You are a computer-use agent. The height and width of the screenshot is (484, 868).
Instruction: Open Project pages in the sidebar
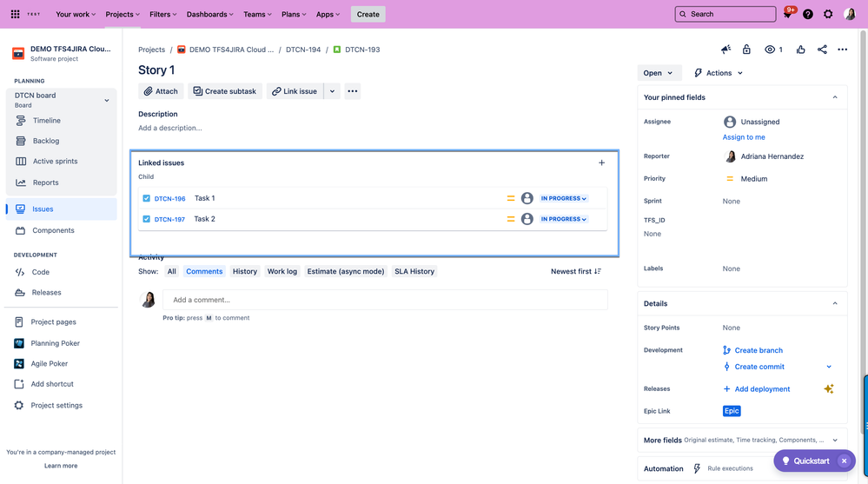(53, 322)
